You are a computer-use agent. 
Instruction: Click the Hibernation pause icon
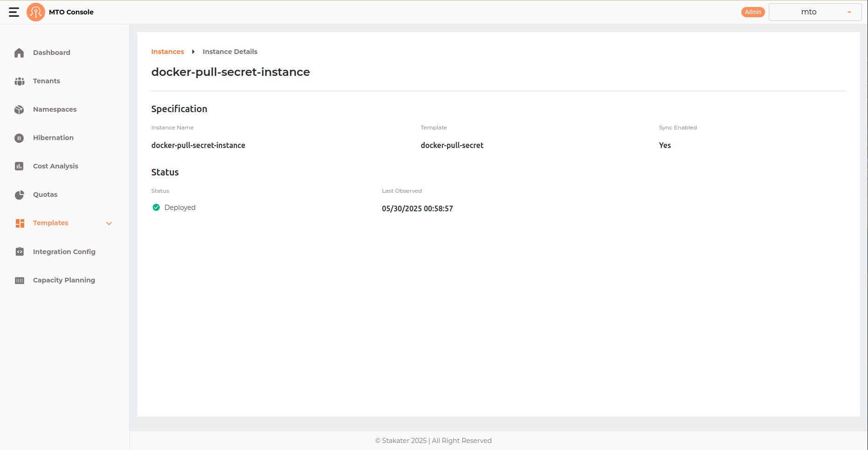click(x=19, y=138)
